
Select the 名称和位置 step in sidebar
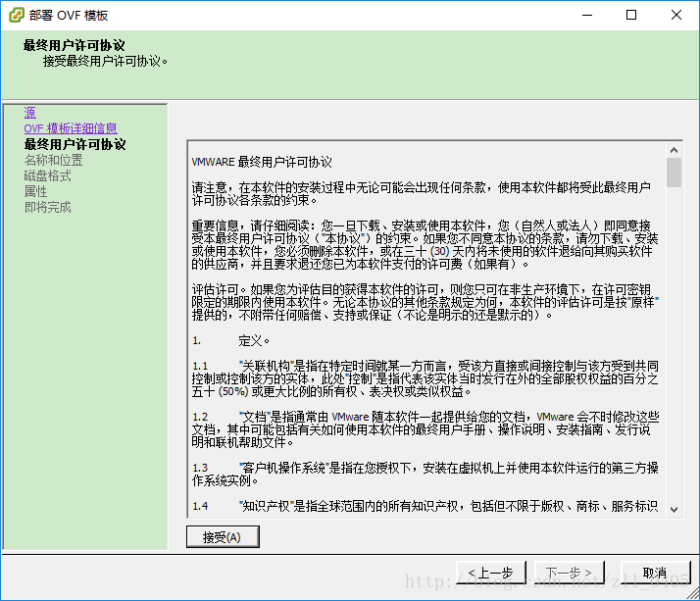[54, 160]
